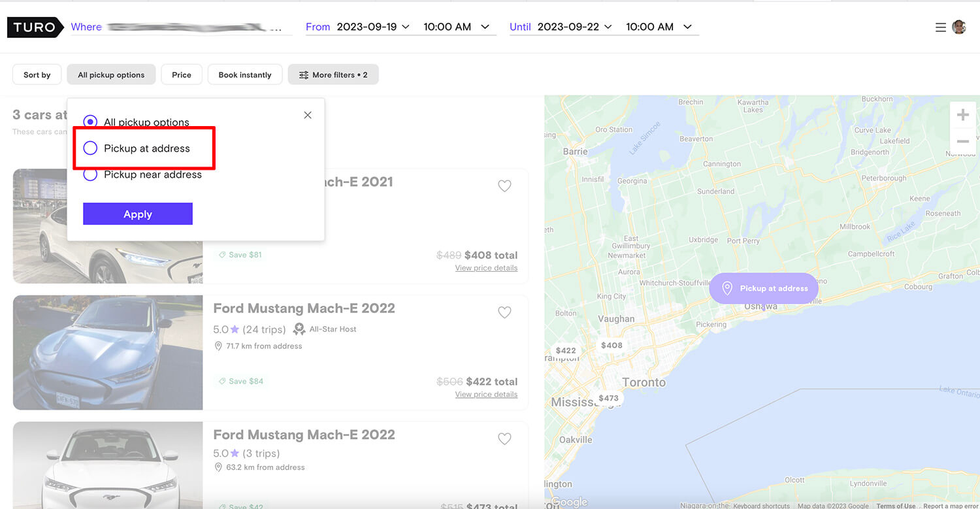Screen dimensions: 980x509
Task: View price details for $422 total
Action: pyautogui.click(x=486, y=394)
